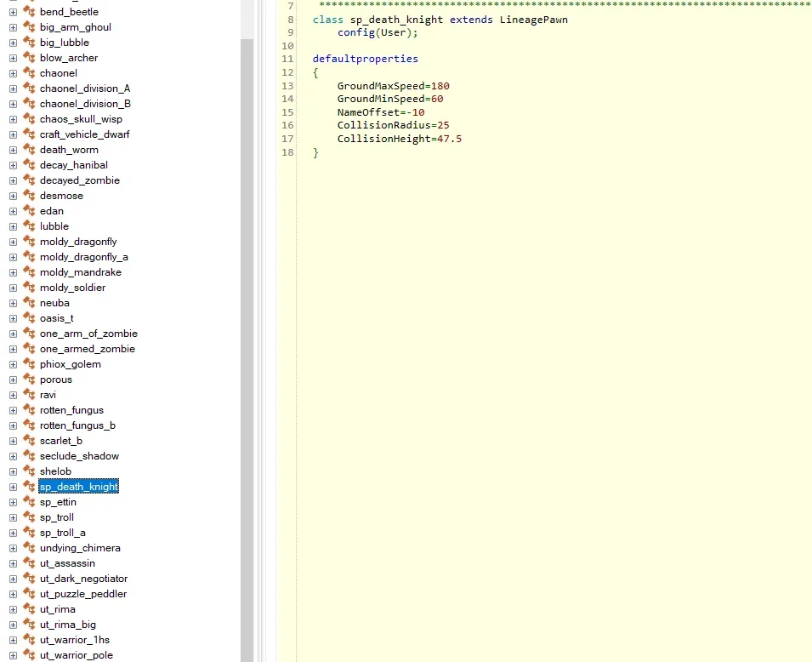Click the class icon next to oasis_t
This screenshot has height=662, width=812.
click(29, 317)
